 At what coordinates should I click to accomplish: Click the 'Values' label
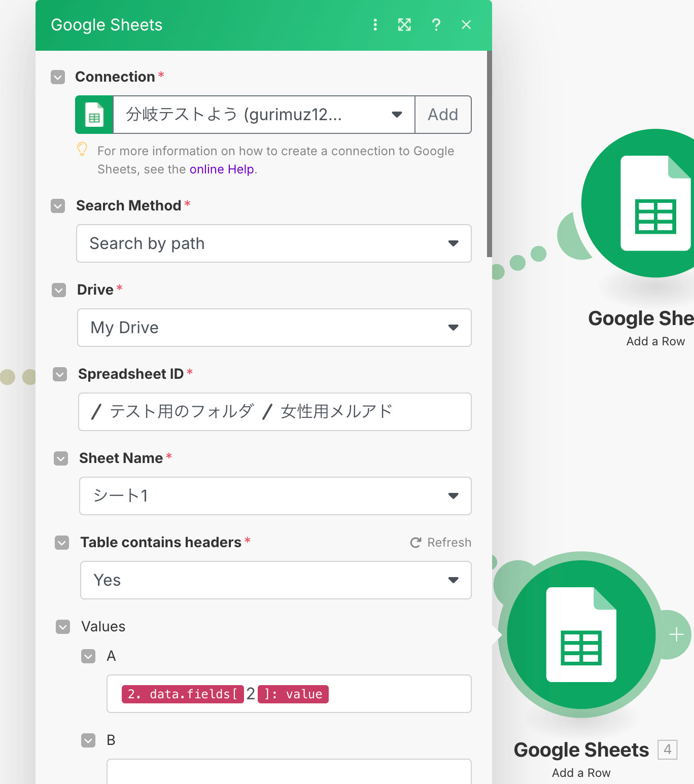pos(103,627)
